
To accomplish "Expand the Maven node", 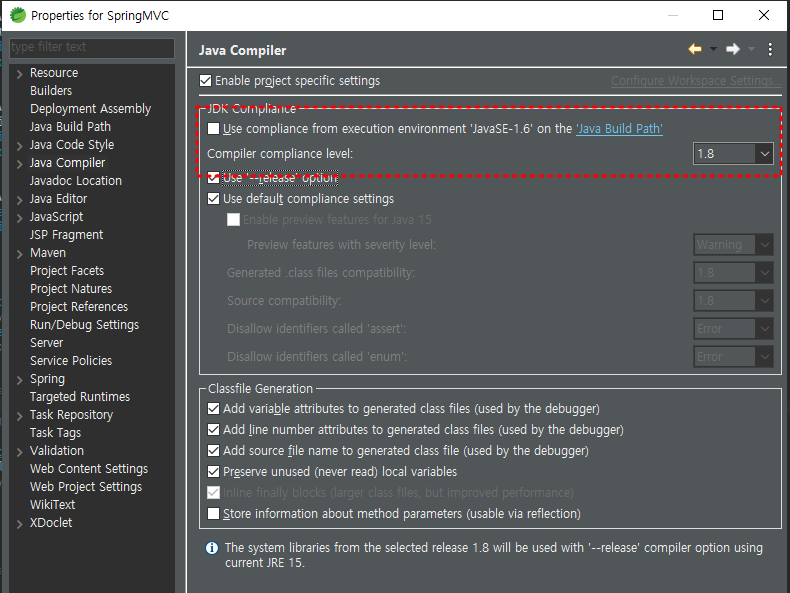I will pos(20,254).
